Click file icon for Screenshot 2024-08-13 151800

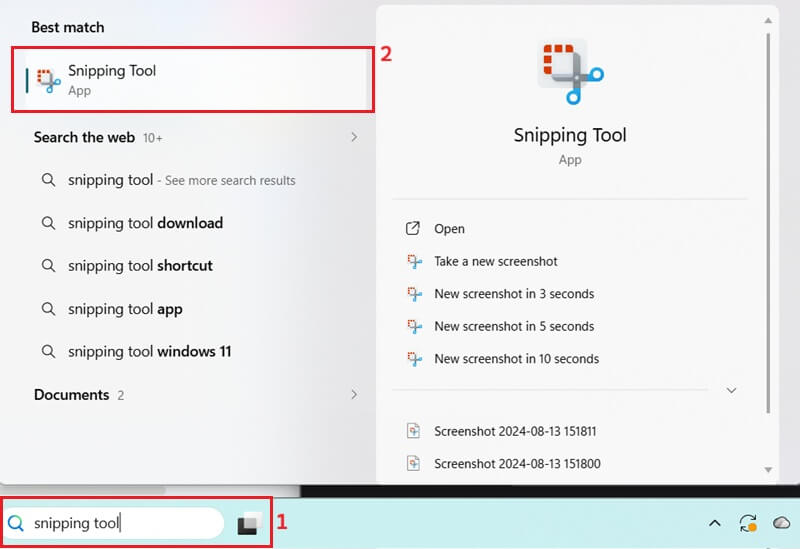pyautogui.click(x=413, y=463)
